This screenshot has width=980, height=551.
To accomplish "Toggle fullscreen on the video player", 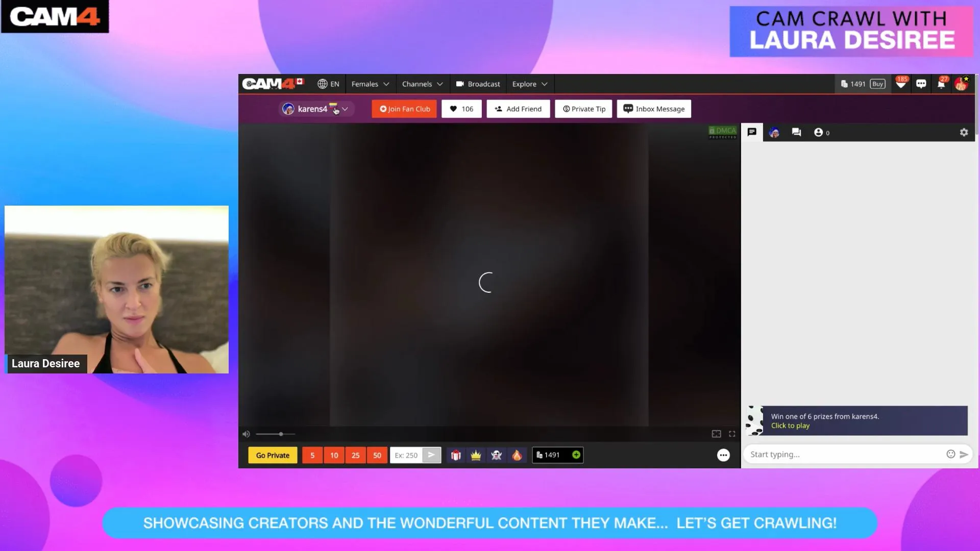I will point(732,434).
